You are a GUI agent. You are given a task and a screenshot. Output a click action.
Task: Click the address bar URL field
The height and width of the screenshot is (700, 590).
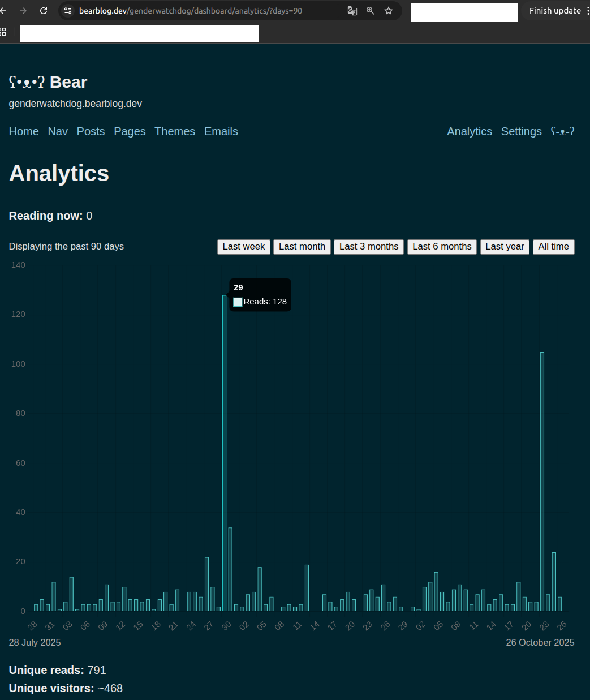[x=204, y=11]
